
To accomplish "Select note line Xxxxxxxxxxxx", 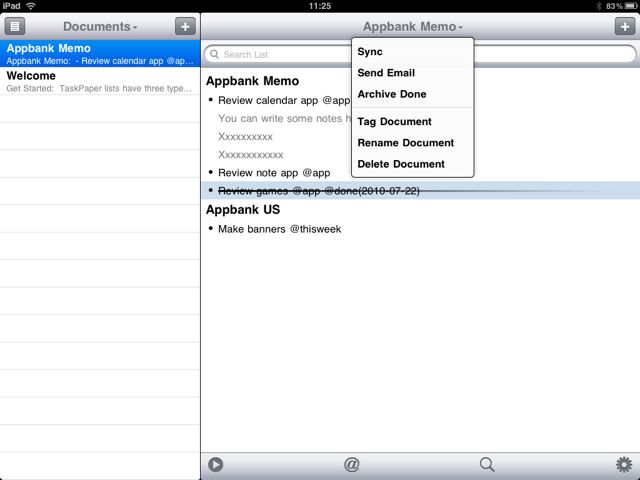I will click(x=251, y=155).
